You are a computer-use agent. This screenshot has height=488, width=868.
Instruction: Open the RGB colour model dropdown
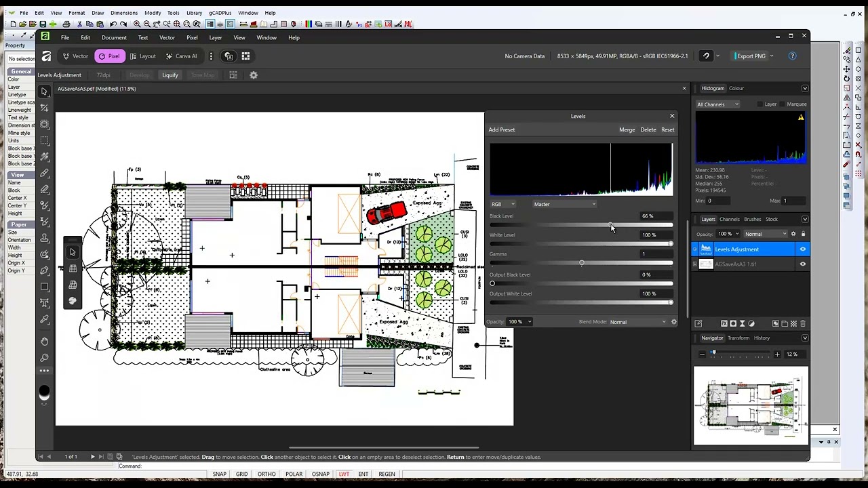point(502,204)
